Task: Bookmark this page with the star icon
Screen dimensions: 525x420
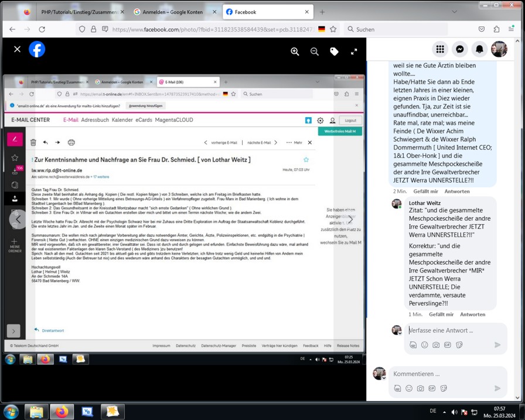Action: click(333, 29)
